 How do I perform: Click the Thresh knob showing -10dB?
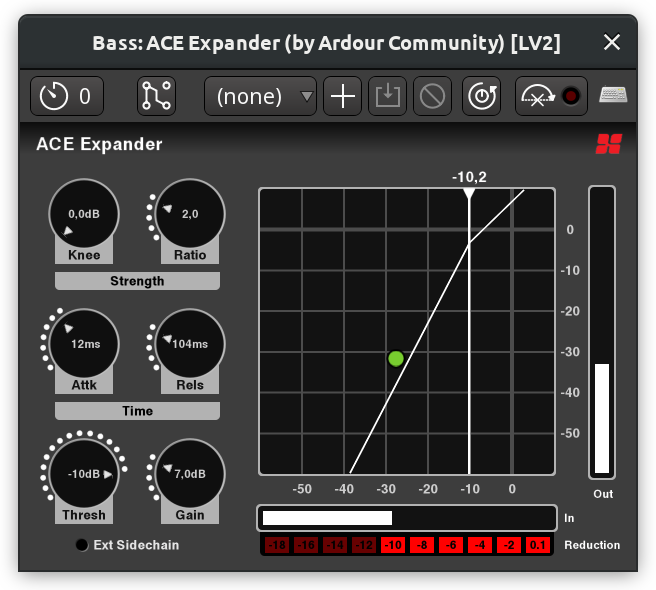tap(84, 474)
